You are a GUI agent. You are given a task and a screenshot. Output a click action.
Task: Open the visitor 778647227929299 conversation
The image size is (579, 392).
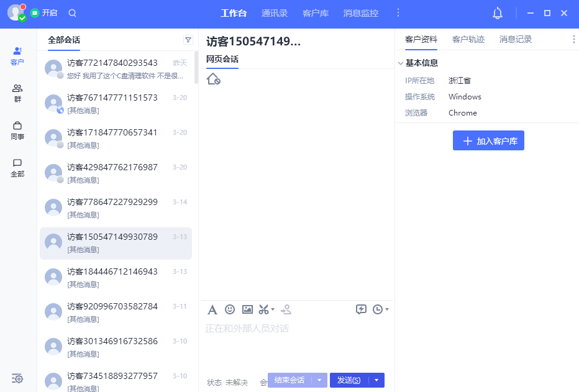coord(116,209)
